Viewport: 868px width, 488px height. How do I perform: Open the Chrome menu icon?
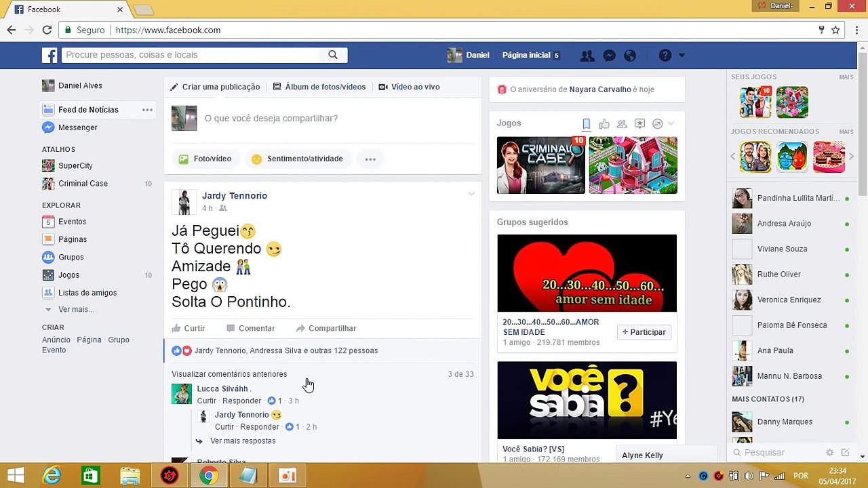point(855,30)
